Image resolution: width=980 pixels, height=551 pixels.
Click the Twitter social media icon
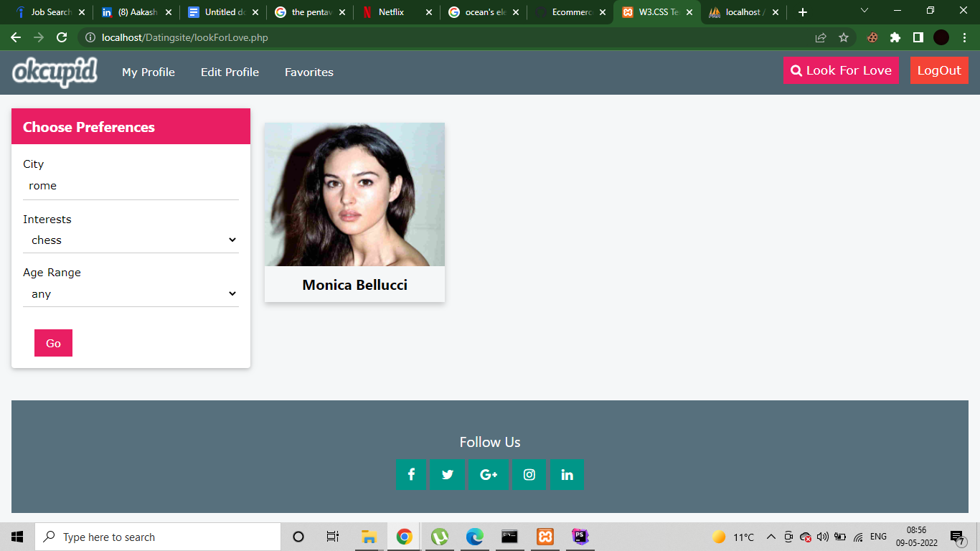[x=448, y=474]
